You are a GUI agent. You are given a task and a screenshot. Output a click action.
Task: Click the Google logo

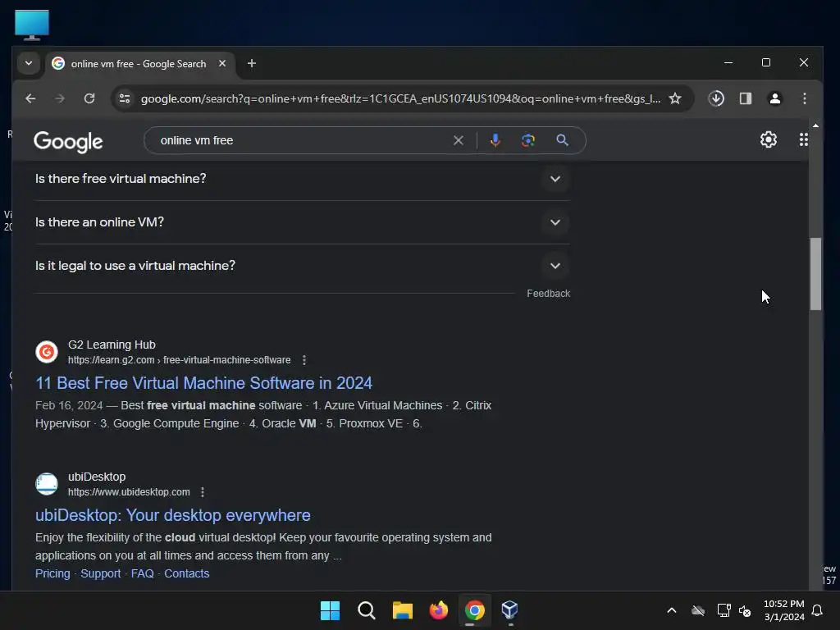click(68, 141)
